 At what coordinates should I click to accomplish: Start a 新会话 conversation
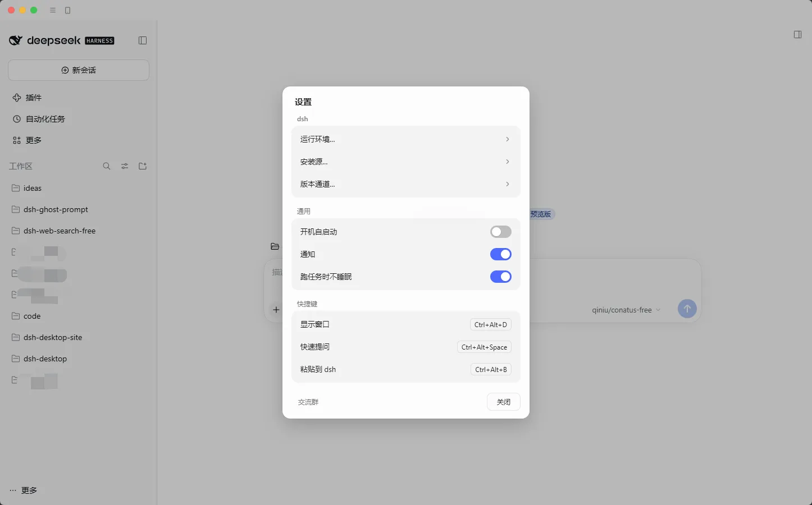[x=79, y=70]
